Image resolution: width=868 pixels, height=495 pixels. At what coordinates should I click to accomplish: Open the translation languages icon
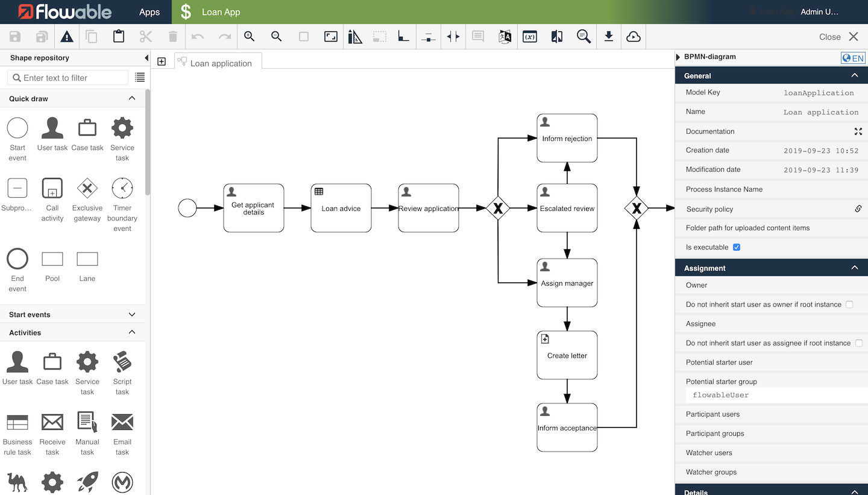pos(505,36)
